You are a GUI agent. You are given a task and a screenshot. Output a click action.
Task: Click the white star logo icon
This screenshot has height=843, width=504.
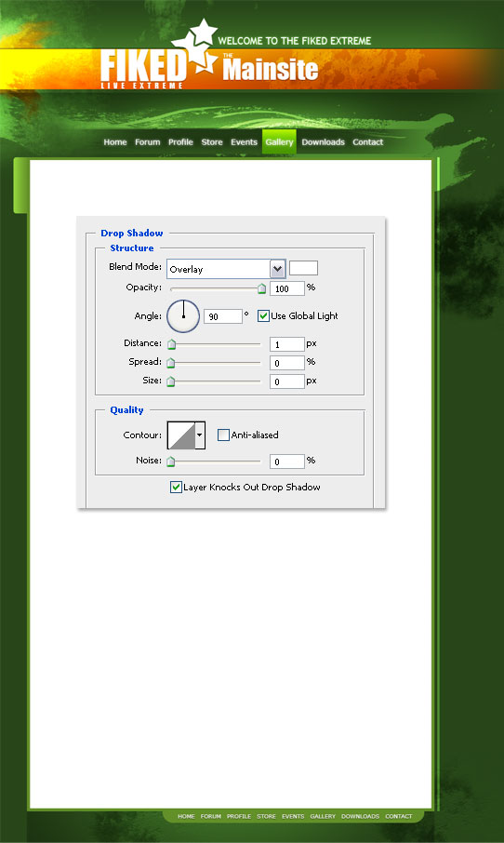pyautogui.click(x=196, y=46)
